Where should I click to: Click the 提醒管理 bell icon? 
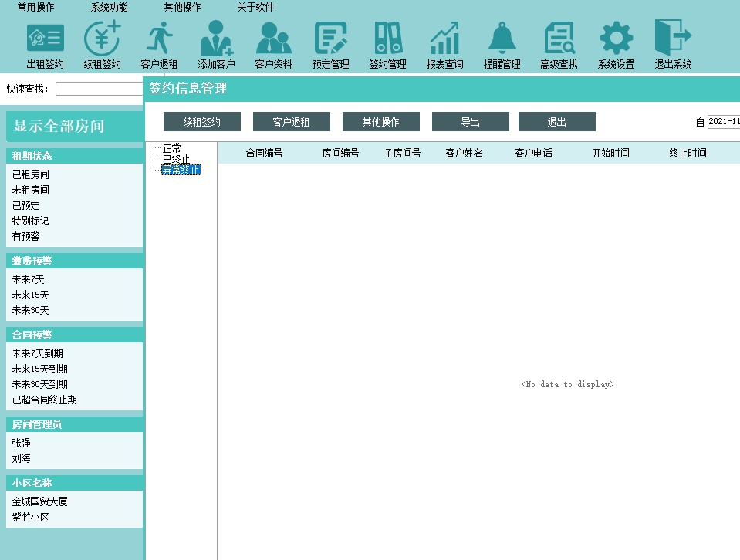coord(502,39)
